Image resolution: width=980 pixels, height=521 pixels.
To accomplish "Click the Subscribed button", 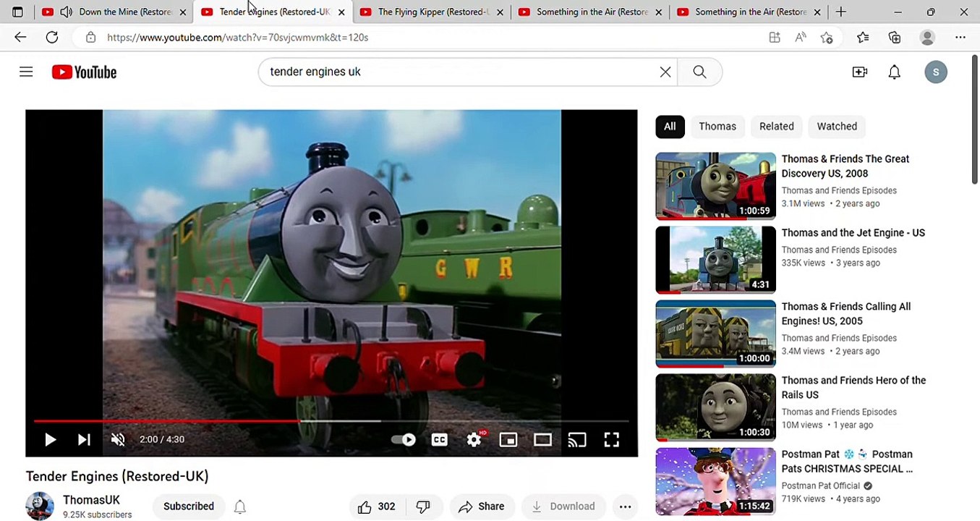I will coord(189,507).
